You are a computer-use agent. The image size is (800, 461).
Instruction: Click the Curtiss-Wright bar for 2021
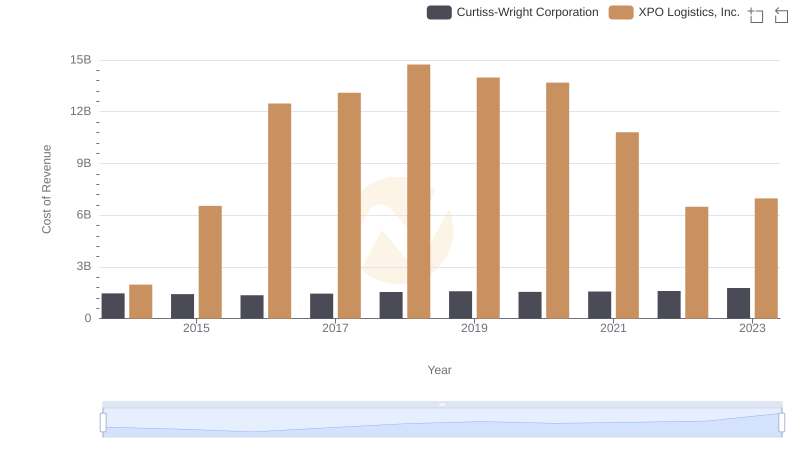tap(599, 305)
